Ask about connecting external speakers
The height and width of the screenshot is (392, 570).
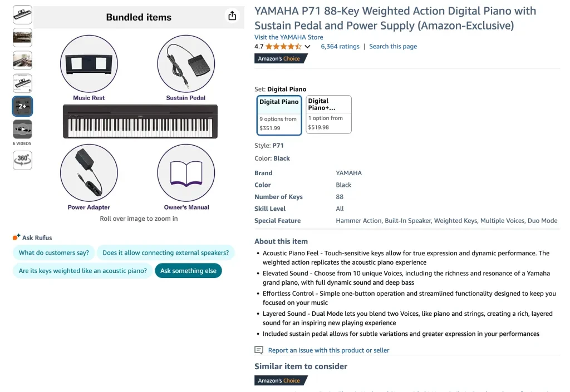(x=165, y=253)
